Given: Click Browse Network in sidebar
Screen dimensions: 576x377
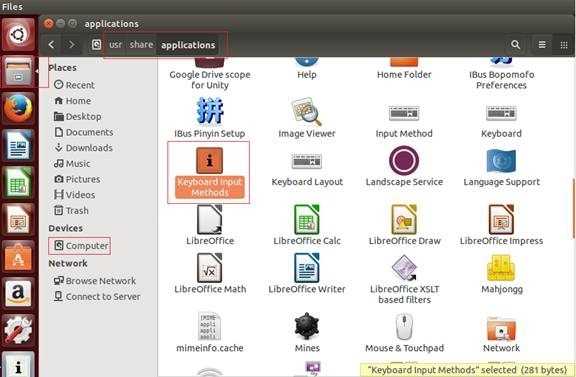Looking at the screenshot, I should tap(95, 281).
